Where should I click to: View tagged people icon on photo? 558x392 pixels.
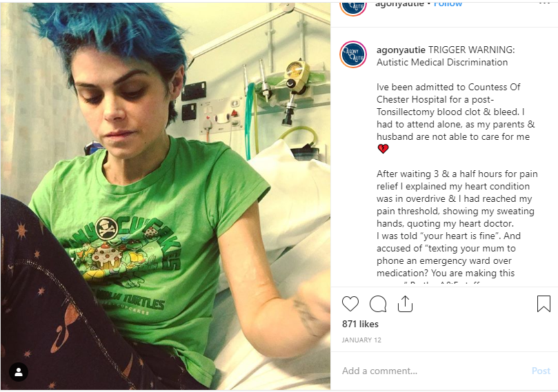tap(19, 372)
